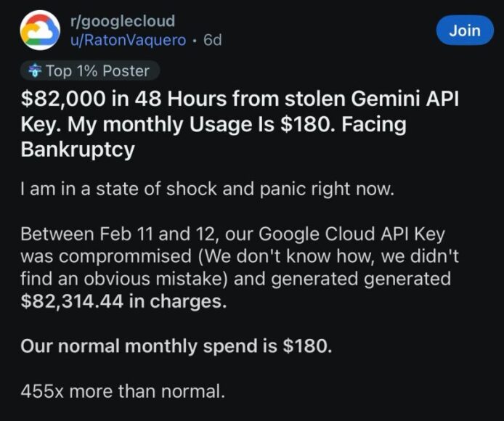Click the "455x more than normal" line
The image size is (504, 421).
[122, 392]
